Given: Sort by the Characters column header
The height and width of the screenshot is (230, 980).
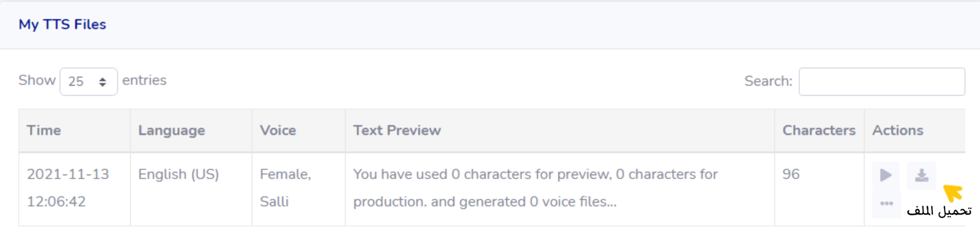Looking at the screenshot, I should [819, 130].
